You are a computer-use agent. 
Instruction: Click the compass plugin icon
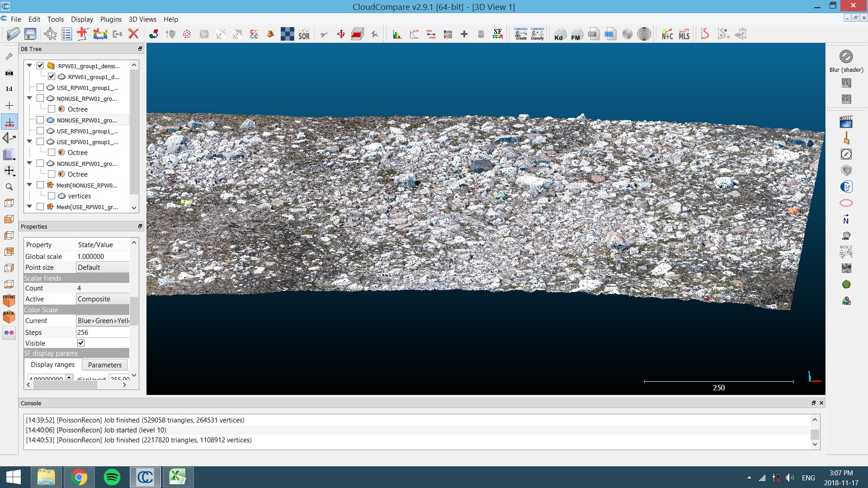846,154
